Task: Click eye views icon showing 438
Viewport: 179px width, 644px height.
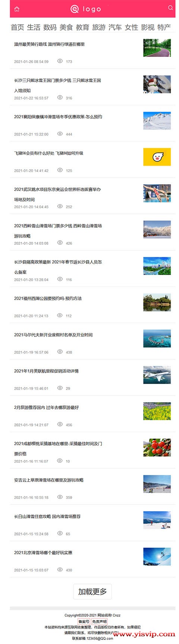Action: pyautogui.click(x=60, y=352)
